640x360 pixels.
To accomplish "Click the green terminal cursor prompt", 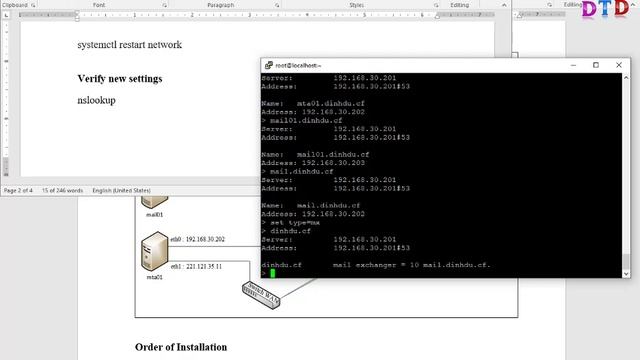I will point(273,273).
